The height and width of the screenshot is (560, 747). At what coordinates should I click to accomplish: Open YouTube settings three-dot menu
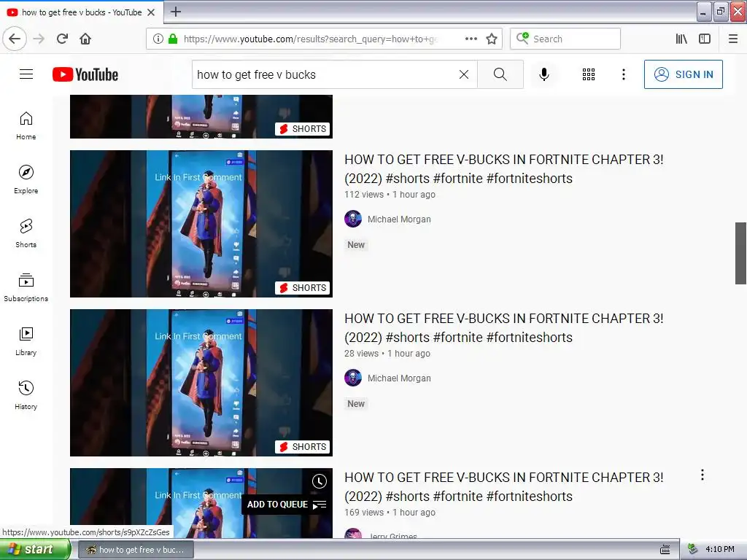click(624, 74)
